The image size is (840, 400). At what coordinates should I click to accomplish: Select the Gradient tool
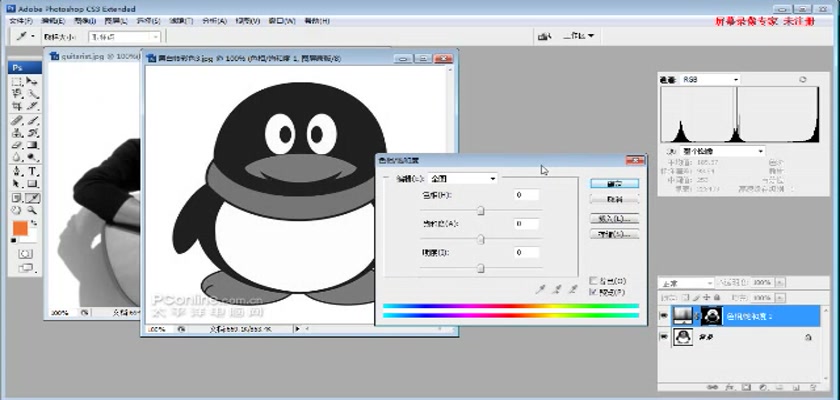pyautogui.click(x=32, y=145)
